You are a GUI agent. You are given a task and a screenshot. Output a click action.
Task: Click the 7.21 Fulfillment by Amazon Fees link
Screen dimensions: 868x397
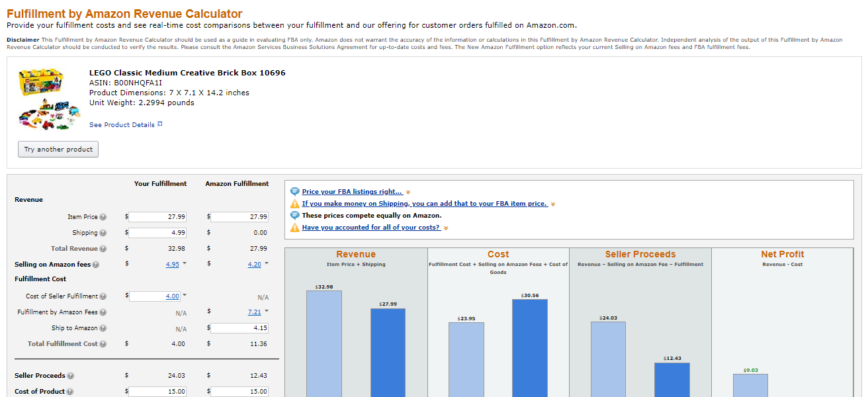[x=254, y=312]
